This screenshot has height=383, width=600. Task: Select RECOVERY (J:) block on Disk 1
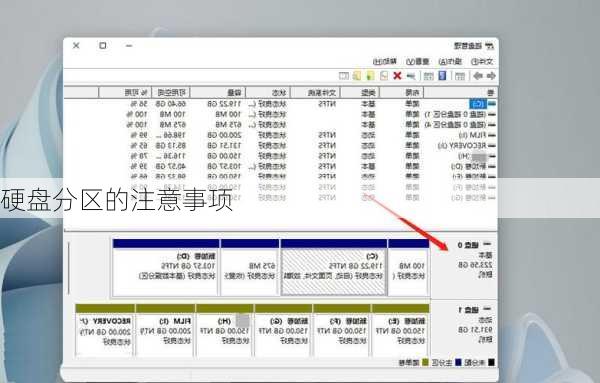tap(105, 331)
